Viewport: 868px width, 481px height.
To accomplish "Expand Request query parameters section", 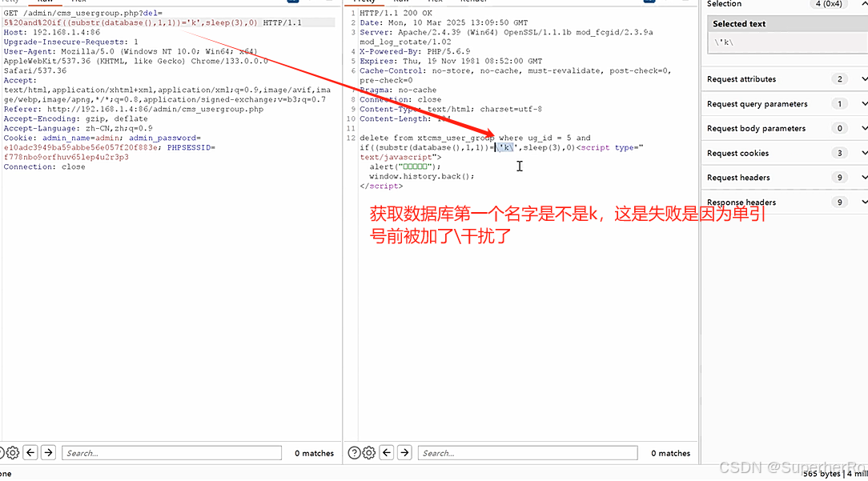I will (x=863, y=103).
